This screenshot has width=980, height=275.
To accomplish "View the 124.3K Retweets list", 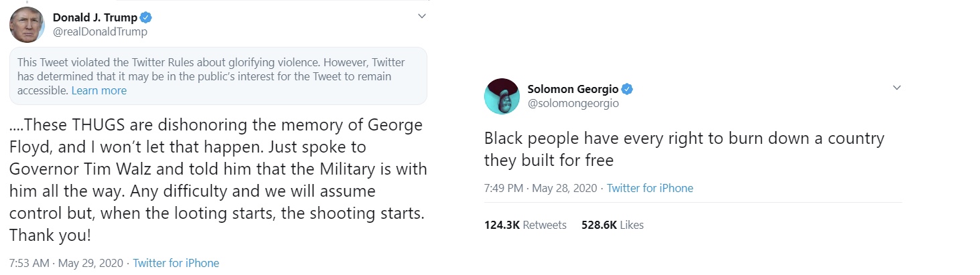I will point(525,225).
